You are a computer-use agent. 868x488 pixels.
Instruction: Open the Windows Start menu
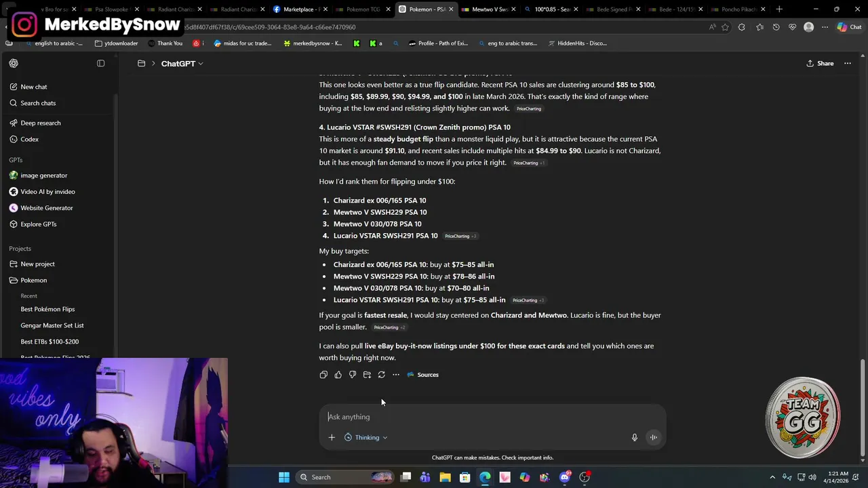click(284, 477)
